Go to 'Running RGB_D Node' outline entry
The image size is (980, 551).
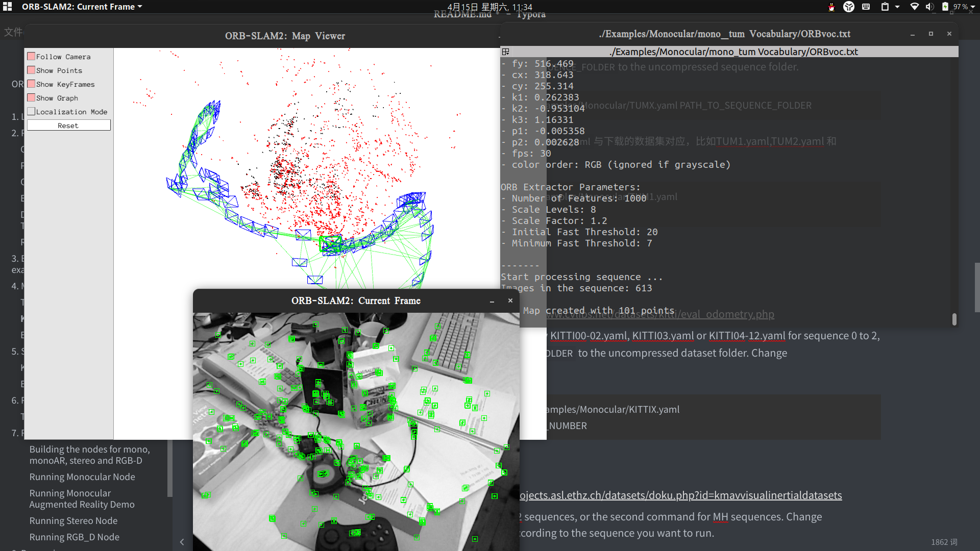coord(75,537)
